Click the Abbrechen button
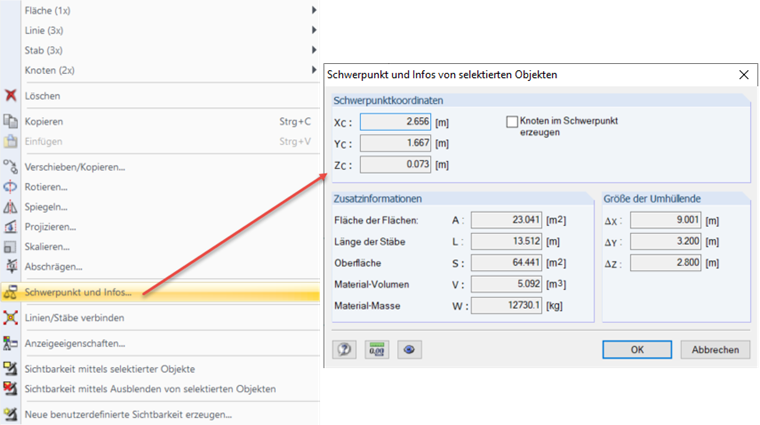This screenshot has width=760, height=425. tap(715, 349)
